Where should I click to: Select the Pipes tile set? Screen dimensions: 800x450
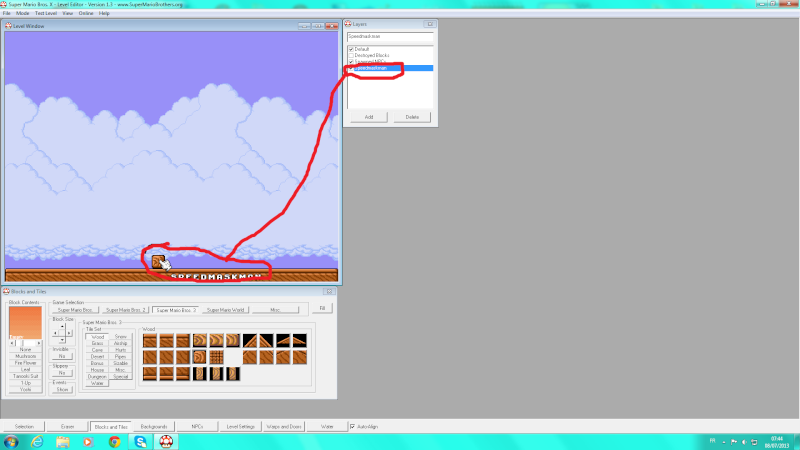click(x=120, y=357)
